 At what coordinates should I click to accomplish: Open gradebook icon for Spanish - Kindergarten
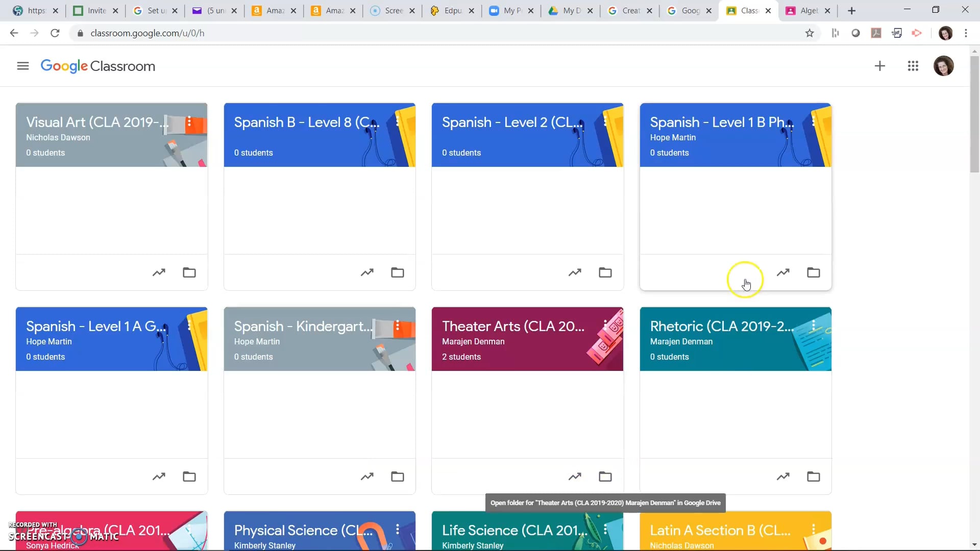pos(367,477)
